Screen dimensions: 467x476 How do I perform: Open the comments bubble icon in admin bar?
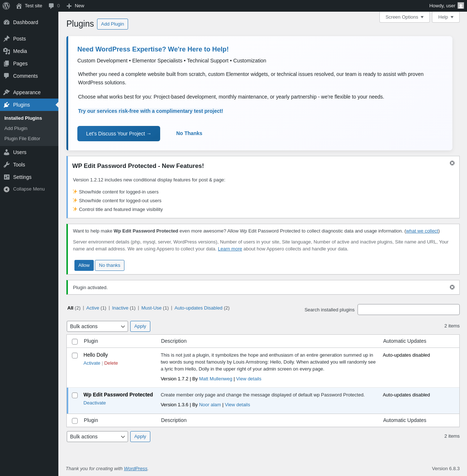pos(51,6)
